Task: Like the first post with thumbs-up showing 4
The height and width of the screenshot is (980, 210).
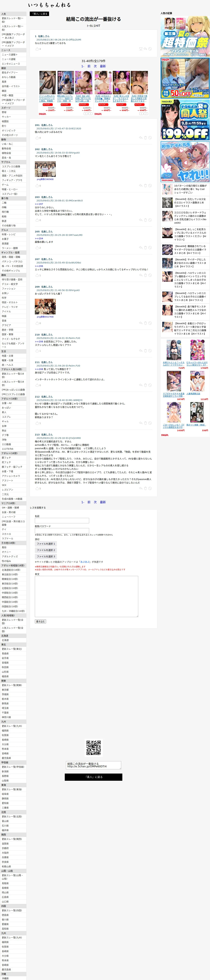Action: pyautogui.click(x=37, y=49)
